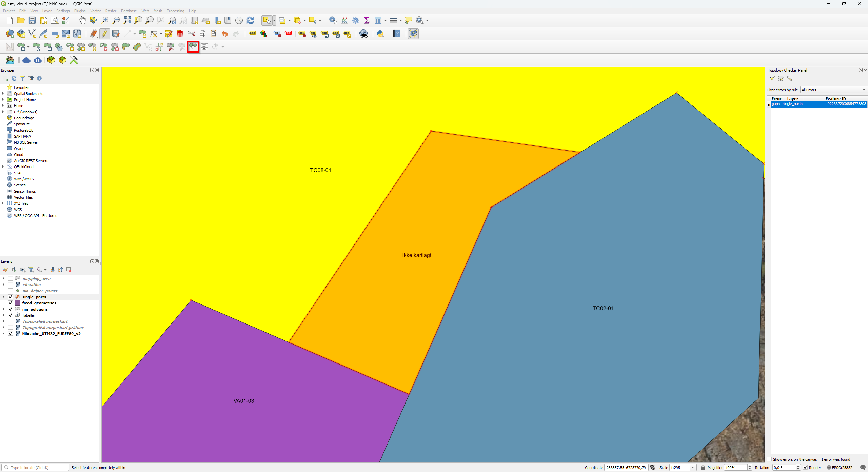Screen dimensions: 868x472
Task: Open the Filter errors by rule dropdown
Action: [833, 90]
